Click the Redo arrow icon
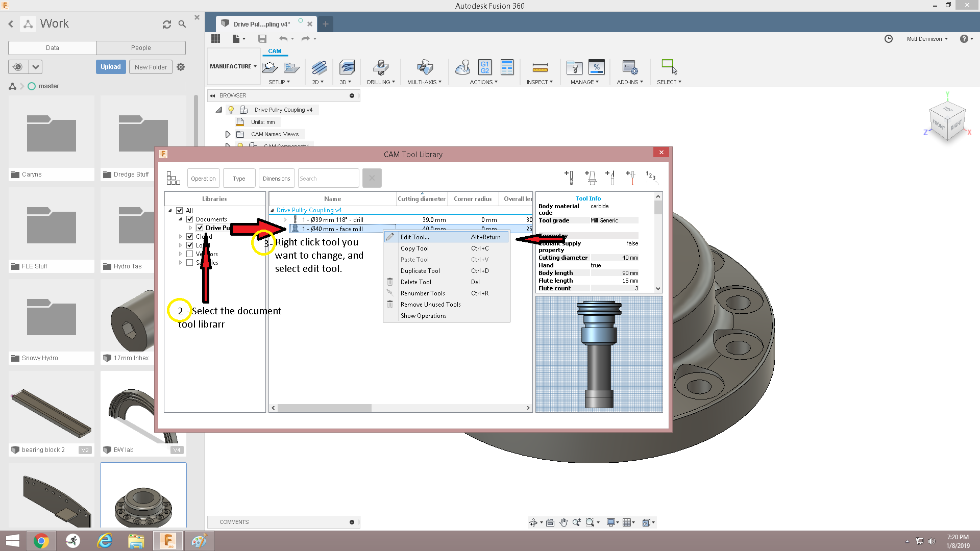The image size is (980, 551). tap(305, 39)
